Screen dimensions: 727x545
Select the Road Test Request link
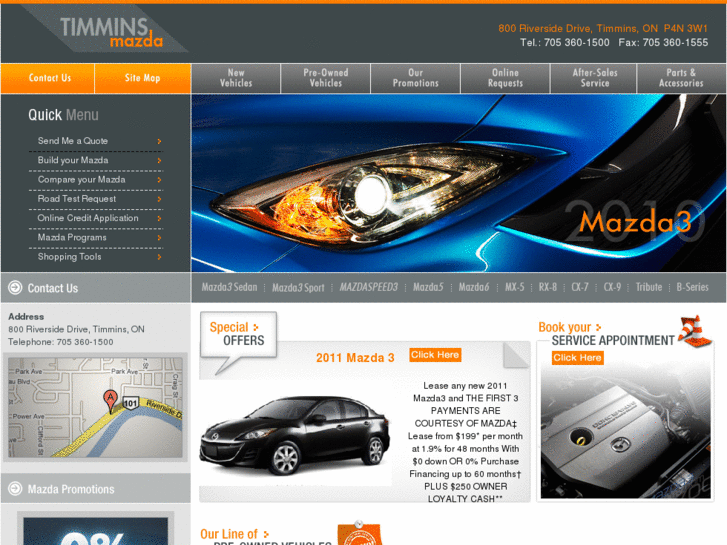click(x=77, y=199)
